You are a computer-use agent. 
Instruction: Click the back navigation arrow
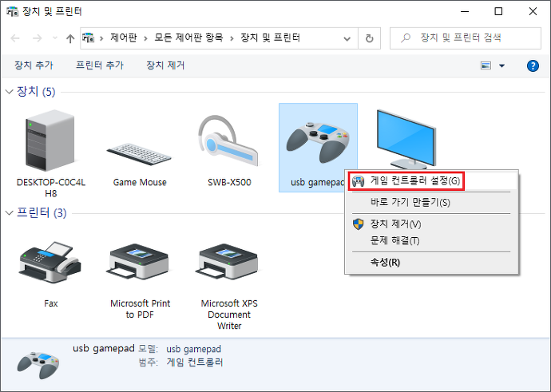pyautogui.click(x=15, y=38)
